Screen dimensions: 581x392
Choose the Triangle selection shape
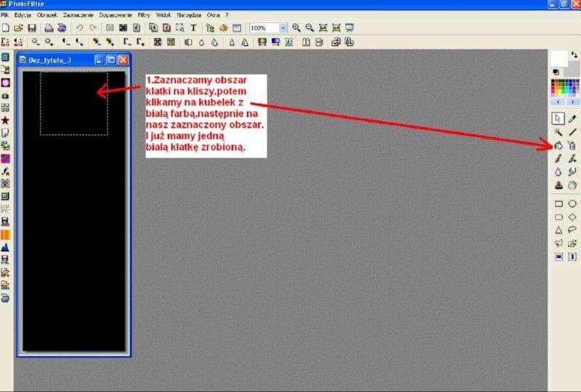coord(558,230)
